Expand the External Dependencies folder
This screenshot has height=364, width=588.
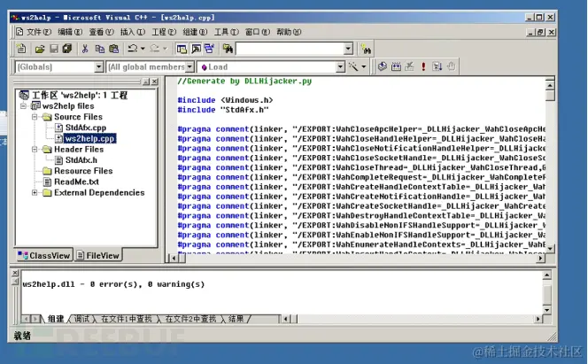35,193
